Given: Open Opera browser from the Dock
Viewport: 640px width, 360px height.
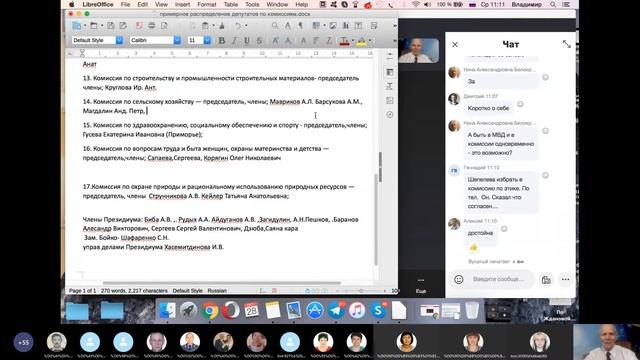Looking at the screenshot, I should coord(231,311).
